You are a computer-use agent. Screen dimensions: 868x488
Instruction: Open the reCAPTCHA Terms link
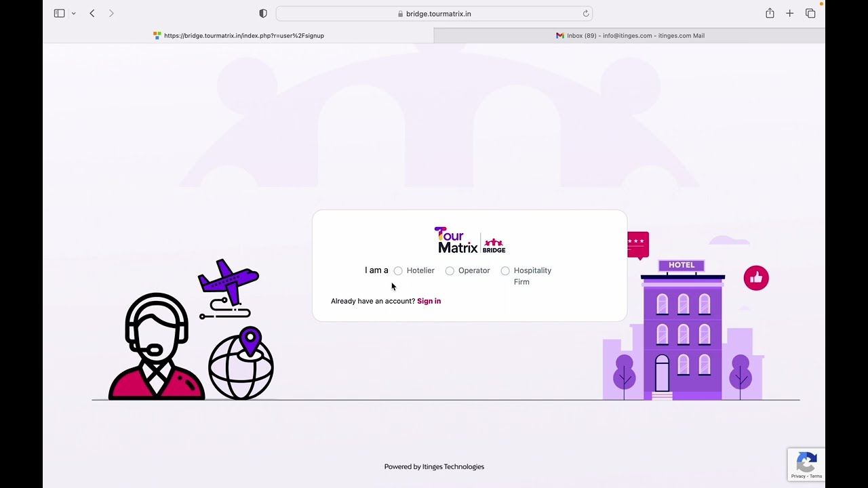pos(816,476)
